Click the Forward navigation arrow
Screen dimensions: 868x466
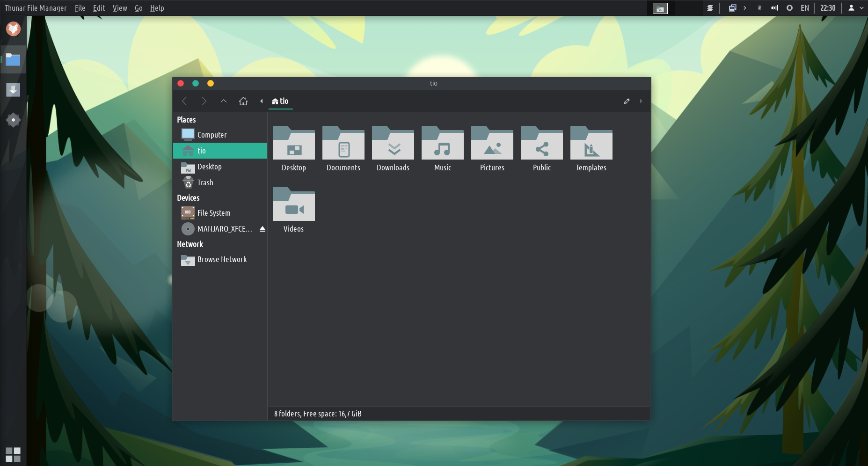pyautogui.click(x=204, y=101)
